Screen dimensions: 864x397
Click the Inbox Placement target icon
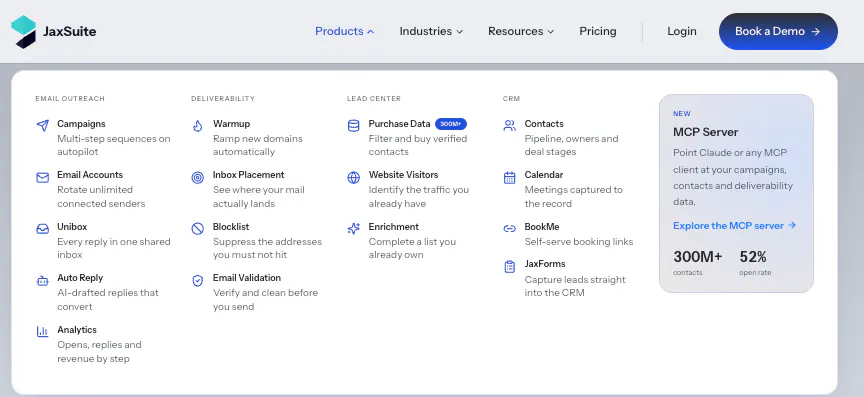coord(198,178)
